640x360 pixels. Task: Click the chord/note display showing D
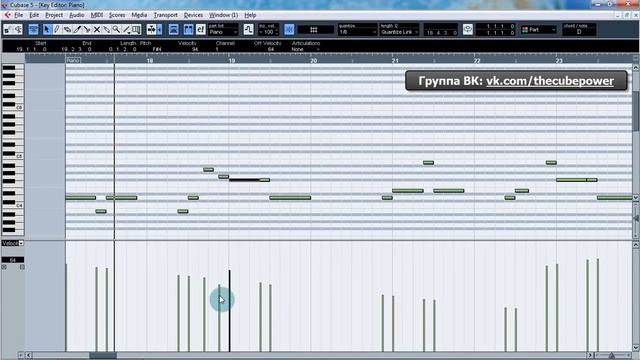tap(579, 32)
